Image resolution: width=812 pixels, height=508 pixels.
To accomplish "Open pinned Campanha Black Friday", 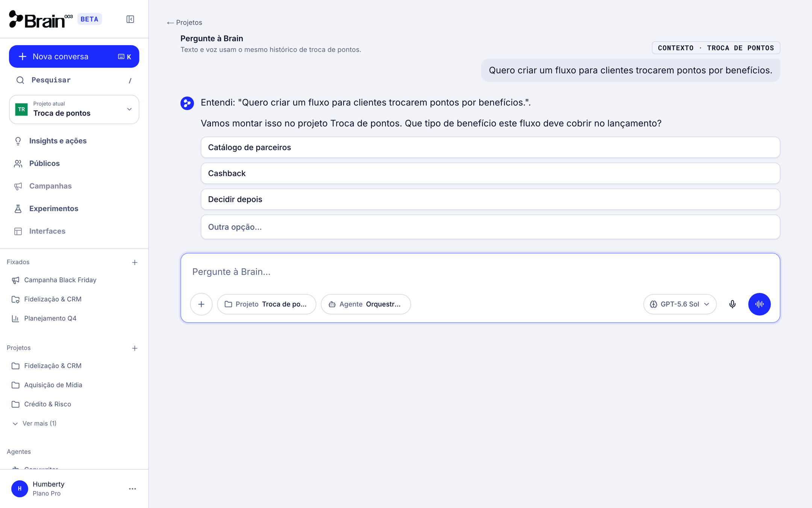I will (x=74, y=280).
